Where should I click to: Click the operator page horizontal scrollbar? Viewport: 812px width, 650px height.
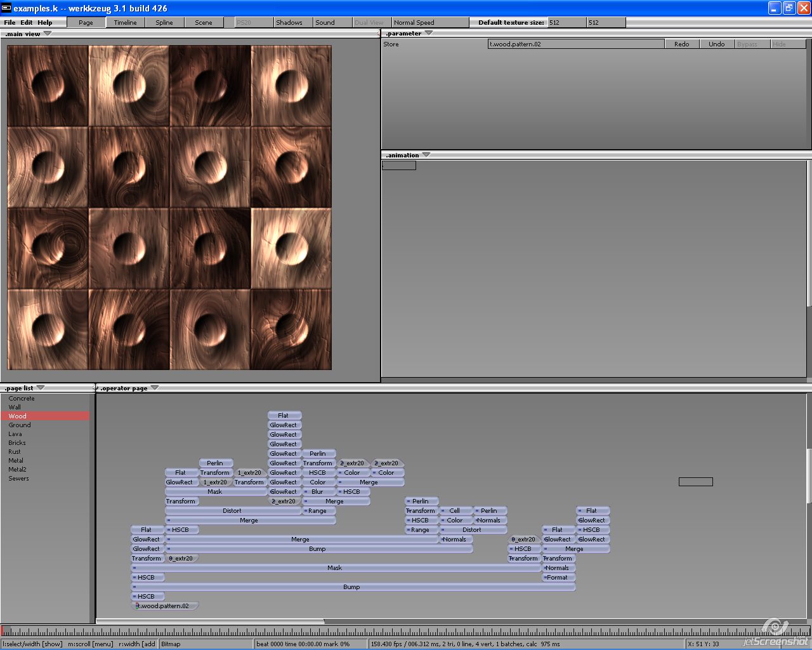click(x=209, y=621)
